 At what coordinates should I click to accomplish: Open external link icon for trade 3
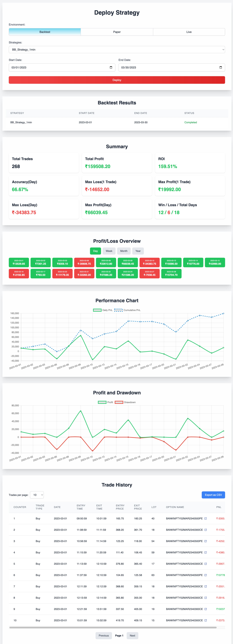[x=205, y=541]
